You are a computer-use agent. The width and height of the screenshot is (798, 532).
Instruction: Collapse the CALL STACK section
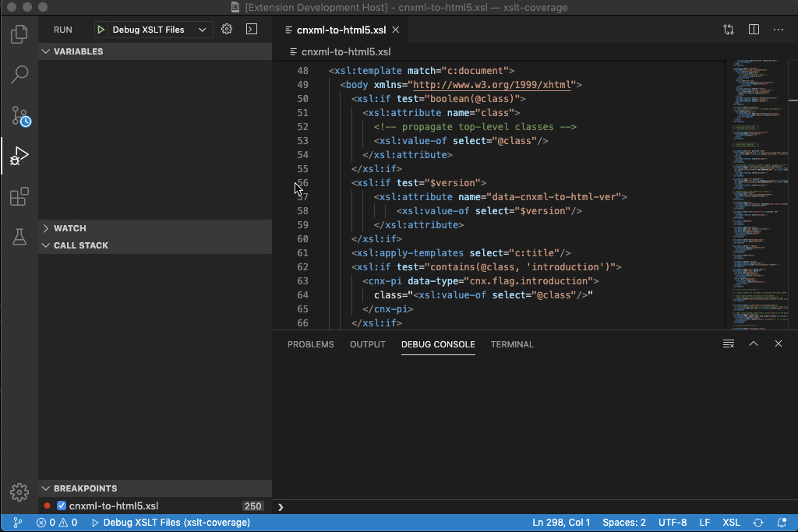[x=46, y=245]
